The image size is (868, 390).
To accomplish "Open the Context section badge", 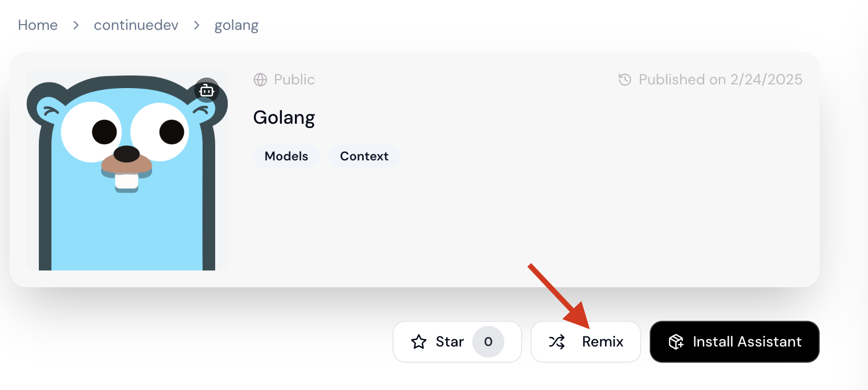I will pos(364,156).
